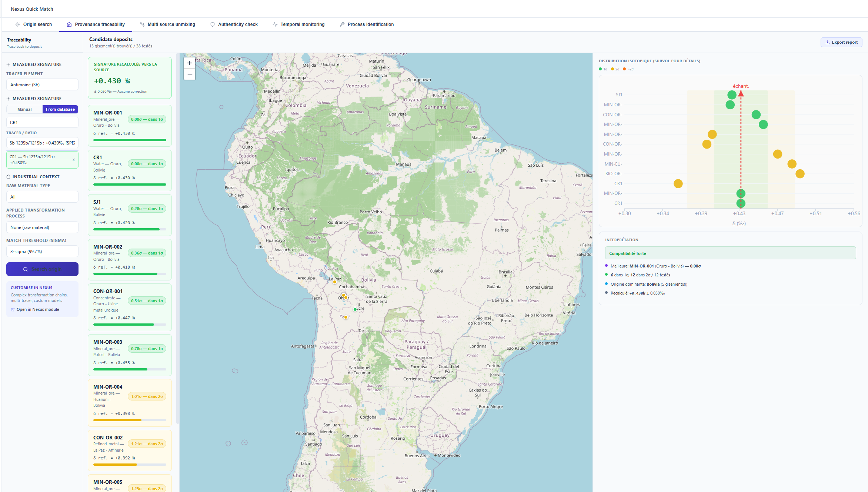Click the Compatibilité forte banner
Viewport: 868px width, 492px height.
tap(730, 253)
